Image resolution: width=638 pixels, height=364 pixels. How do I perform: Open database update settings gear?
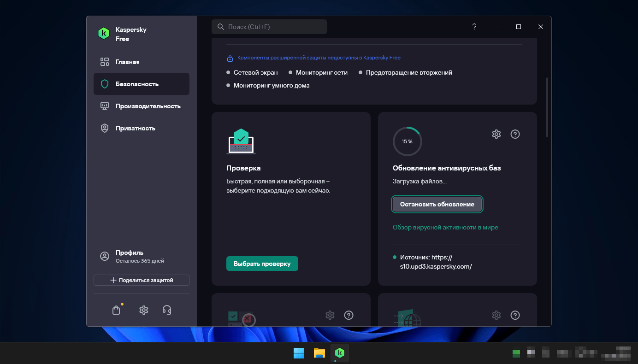coord(496,134)
